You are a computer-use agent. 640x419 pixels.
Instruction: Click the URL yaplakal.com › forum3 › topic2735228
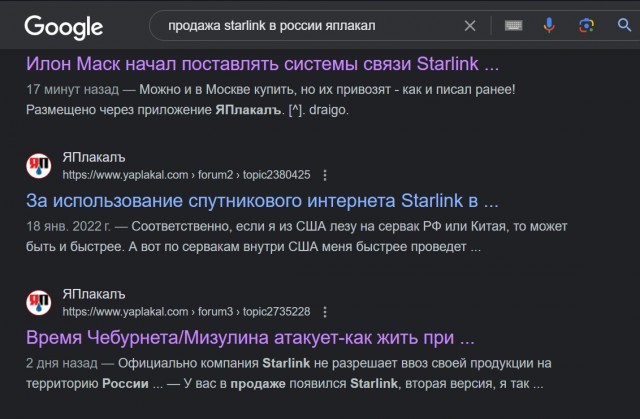tap(186, 312)
